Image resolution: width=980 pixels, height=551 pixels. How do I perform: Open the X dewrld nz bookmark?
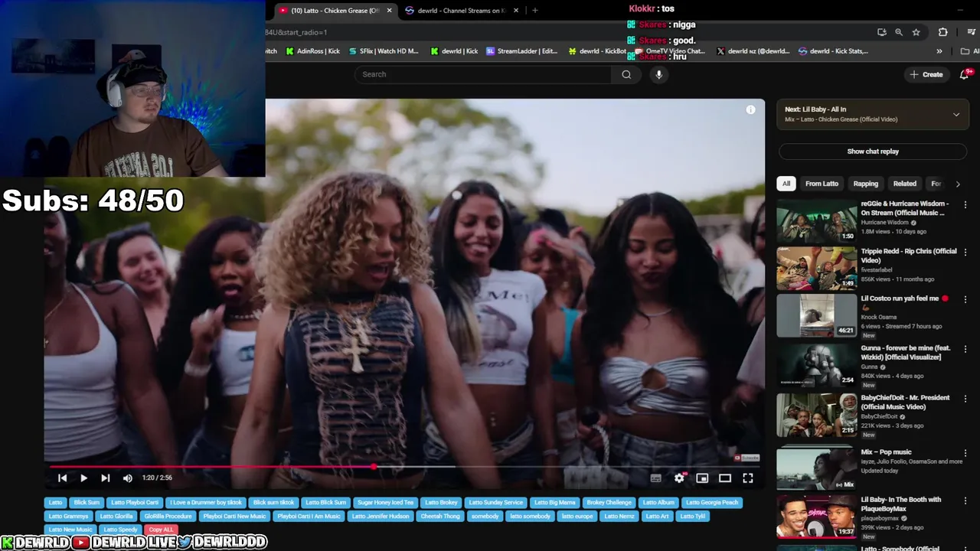(x=753, y=51)
